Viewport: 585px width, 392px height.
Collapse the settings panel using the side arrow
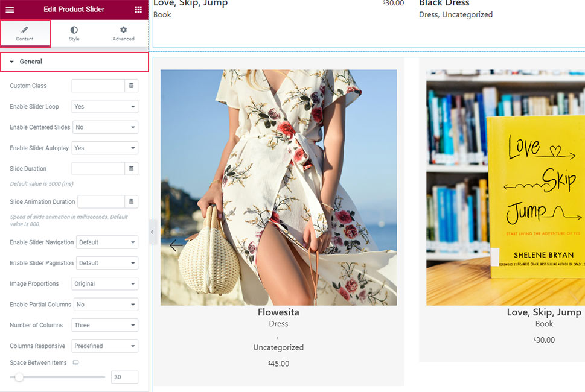pos(152,232)
